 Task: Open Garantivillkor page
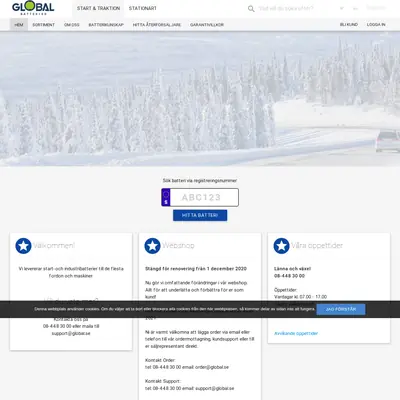(x=207, y=25)
